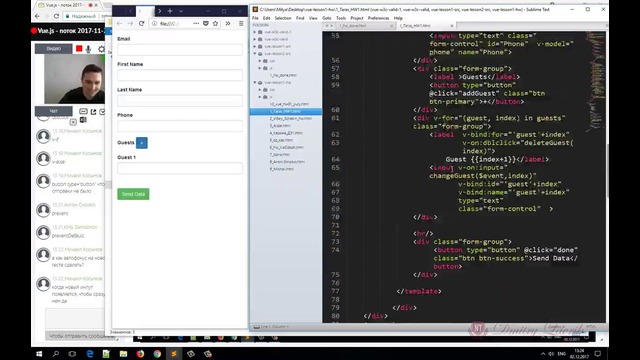The height and width of the screenshot is (360, 640).
Task: Open a new Firefox tab with plus
Action: click(170, 11)
